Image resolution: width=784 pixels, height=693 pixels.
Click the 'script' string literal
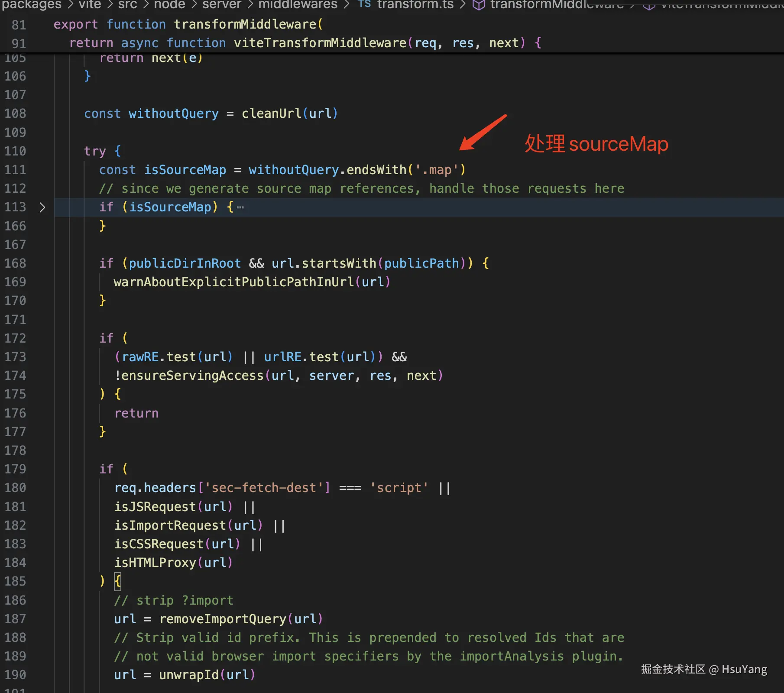(399, 488)
